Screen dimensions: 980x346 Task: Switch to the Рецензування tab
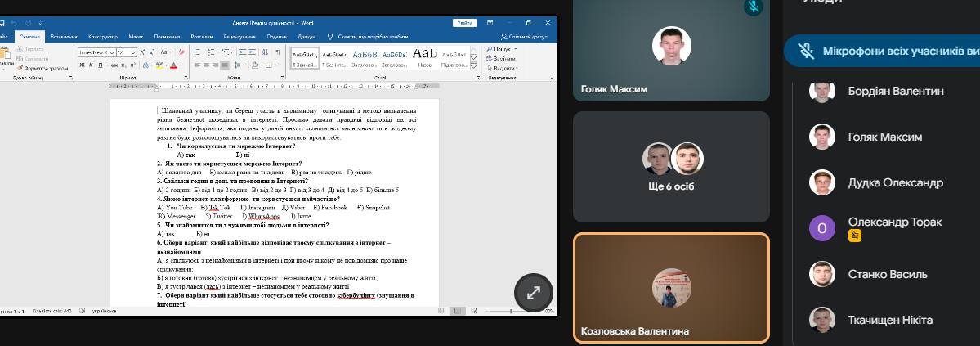239,37
